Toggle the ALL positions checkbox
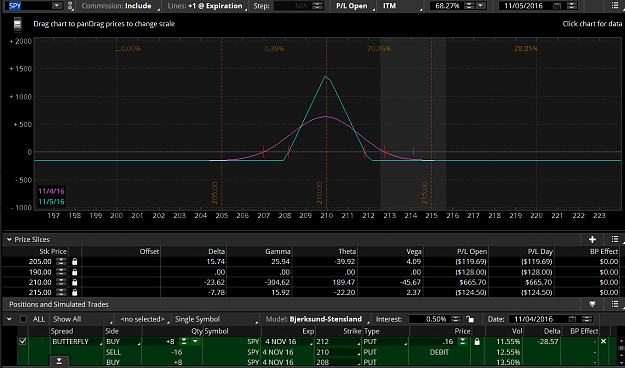This screenshot has width=625, height=368. pos(24,319)
